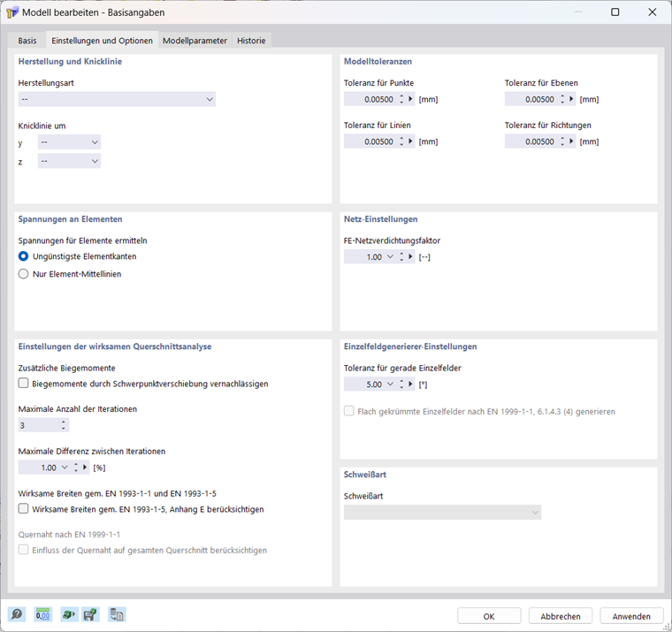672x632 pixels.
Task: Adjust Toleranz für Ebenen spinner arrows
Action: point(562,99)
